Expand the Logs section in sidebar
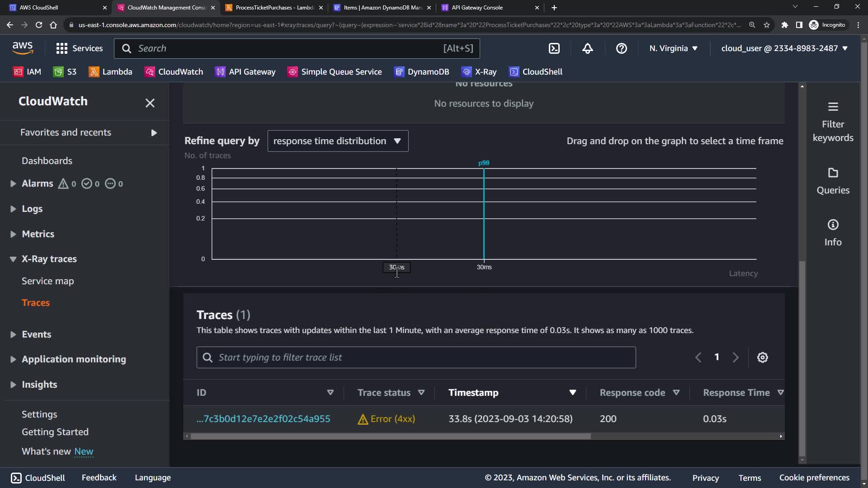Viewport: 868px width, 488px height. 13,209
